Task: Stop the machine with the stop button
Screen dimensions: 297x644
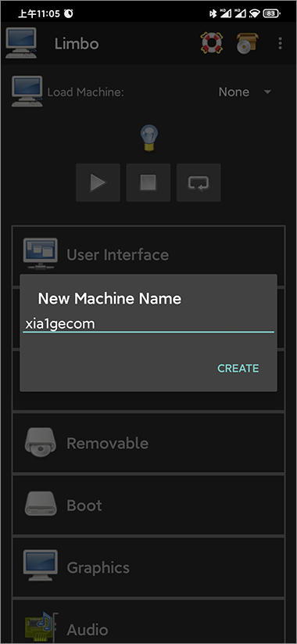Action: coord(148,182)
